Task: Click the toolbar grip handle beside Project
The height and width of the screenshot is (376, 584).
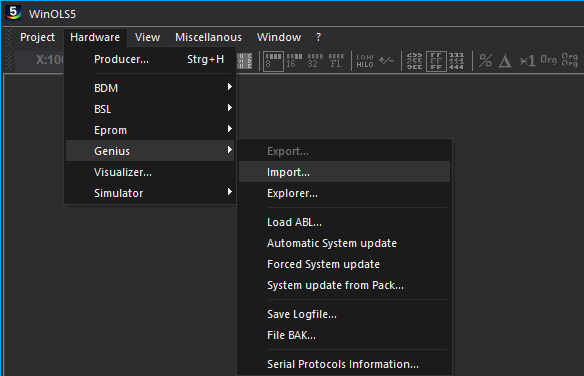Action: coord(9,37)
